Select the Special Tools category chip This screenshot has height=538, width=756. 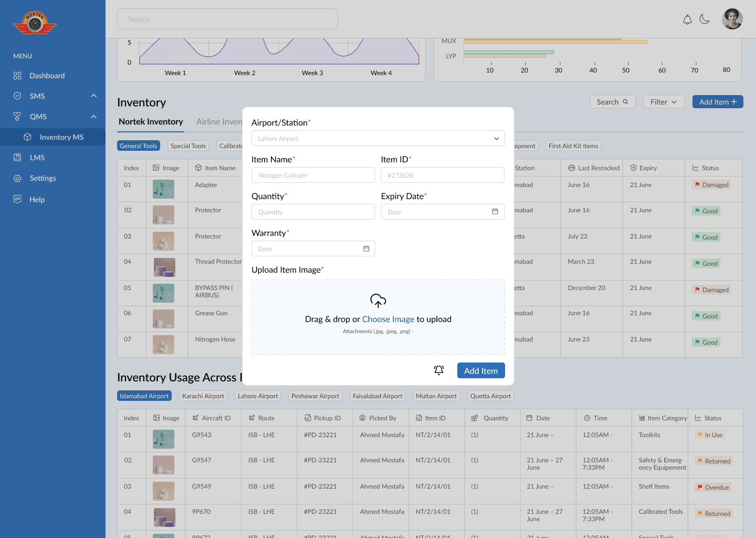click(x=188, y=146)
